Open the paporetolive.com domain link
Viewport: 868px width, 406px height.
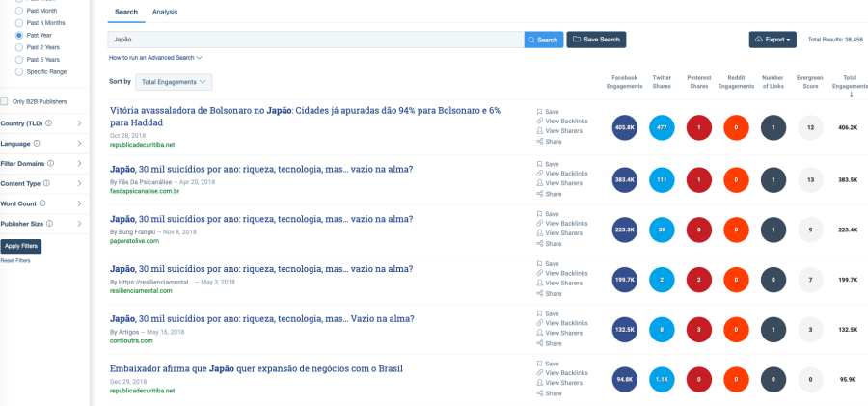(134, 241)
